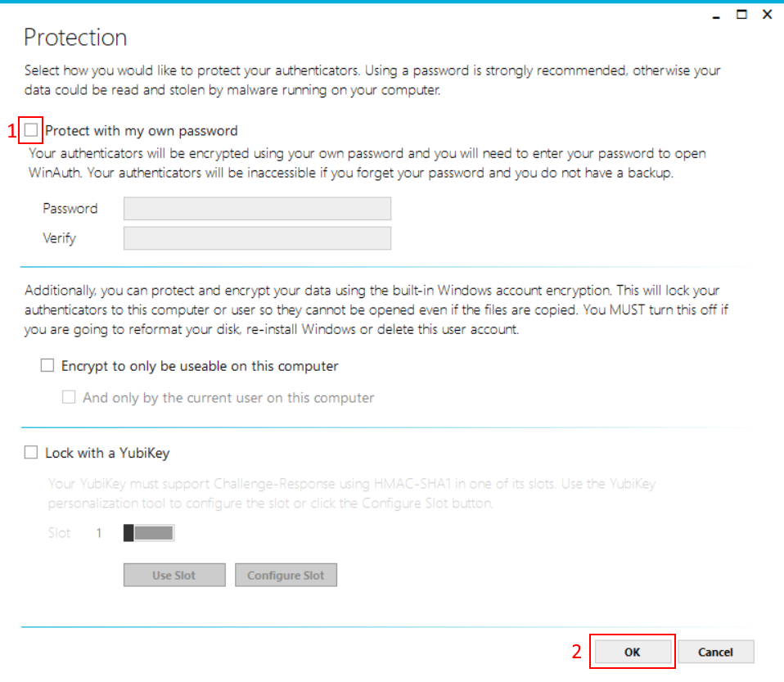This screenshot has width=784, height=682.
Task: Focus the Password input field
Action: pyautogui.click(x=257, y=208)
